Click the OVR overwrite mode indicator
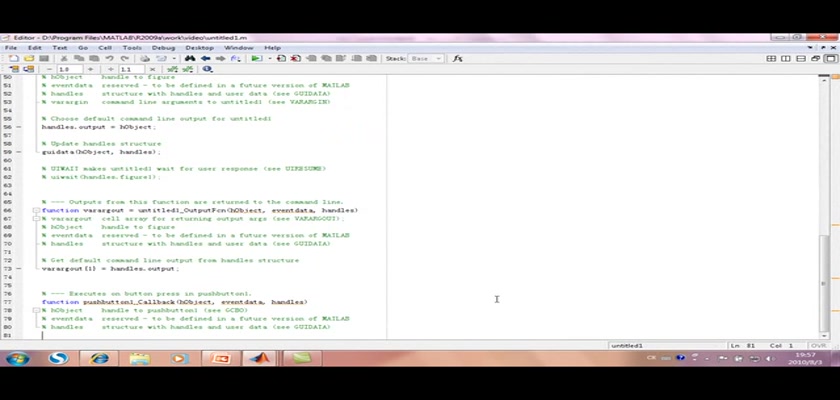 click(819, 346)
